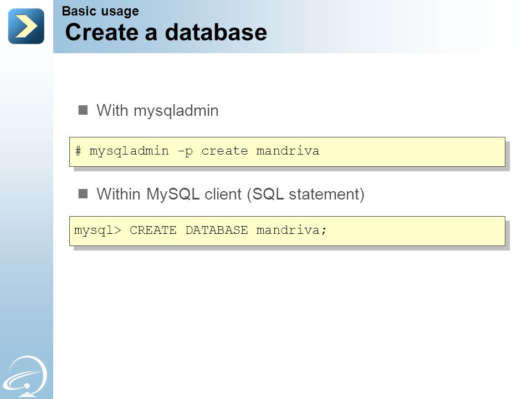
Task: Click the # shell prompt symbol
Action: [x=78, y=151]
